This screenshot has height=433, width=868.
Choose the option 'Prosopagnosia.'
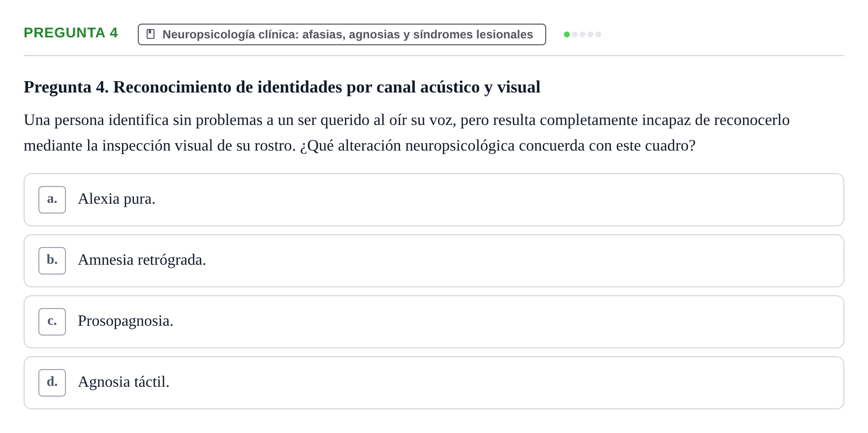pos(434,322)
